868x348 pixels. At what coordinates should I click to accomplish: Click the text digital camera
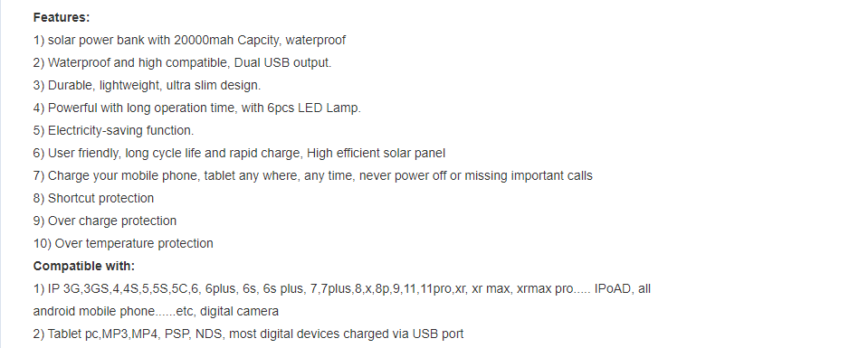(239, 312)
